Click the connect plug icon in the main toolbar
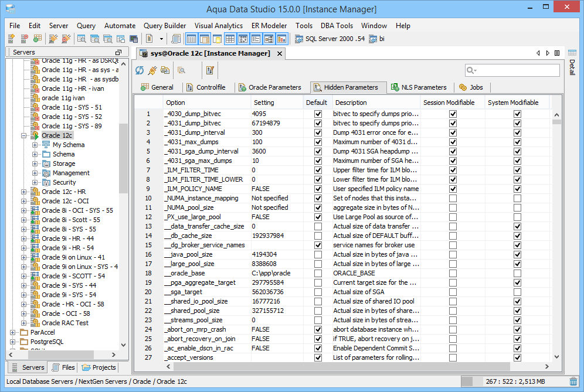 (x=53, y=39)
